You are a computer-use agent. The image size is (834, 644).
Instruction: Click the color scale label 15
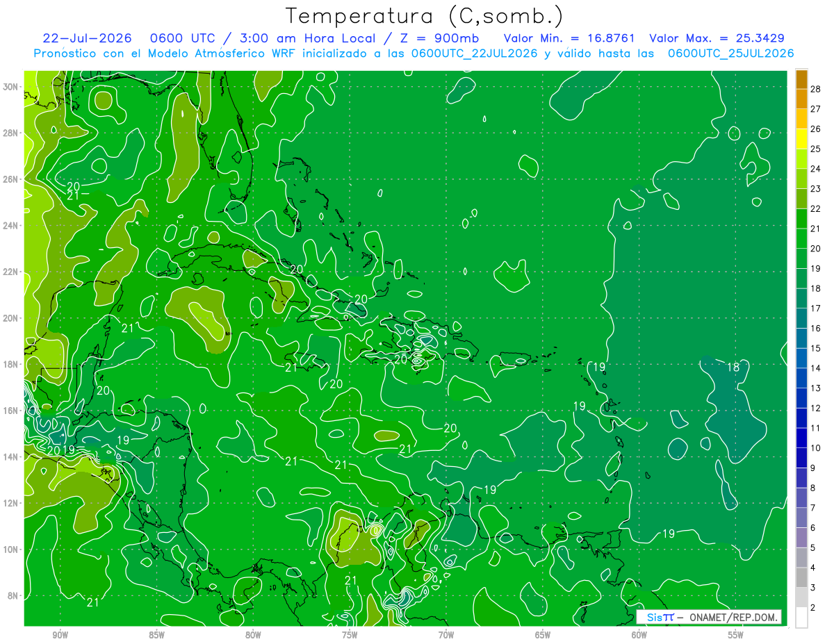point(815,348)
